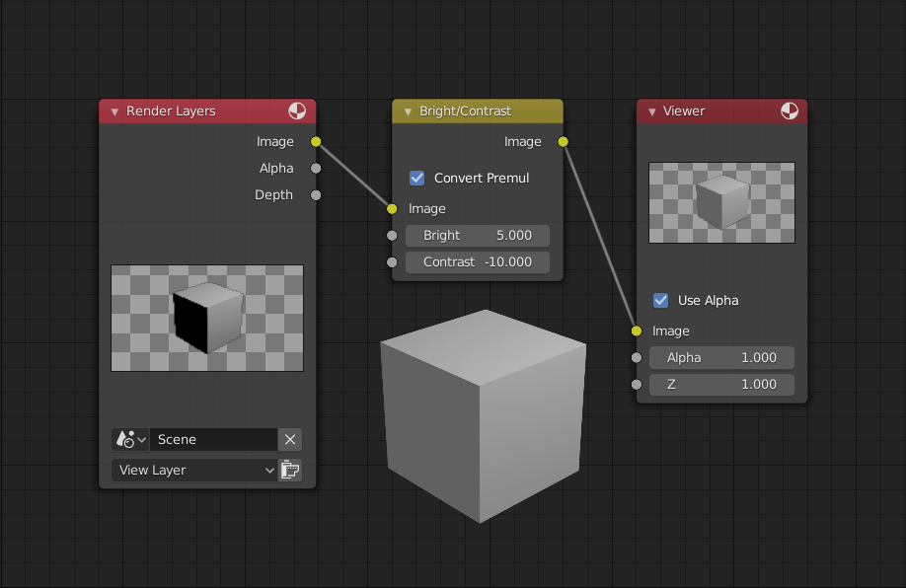Viewport: 906px width, 588px height.
Task: Click the Image output socket on Bright/Contrast
Action: coord(563,141)
